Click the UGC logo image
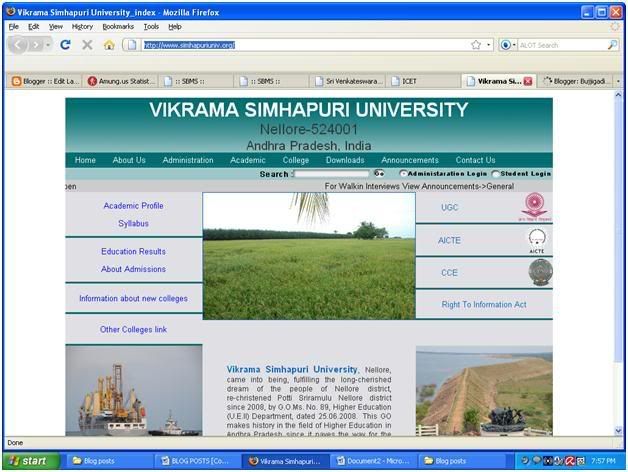The width and height of the screenshot is (628, 472). (x=535, y=207)
